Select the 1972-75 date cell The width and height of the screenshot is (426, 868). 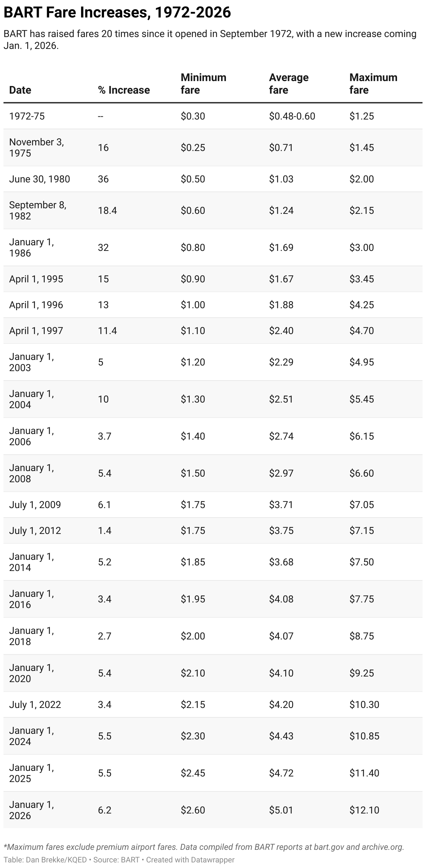click(27, 116)
